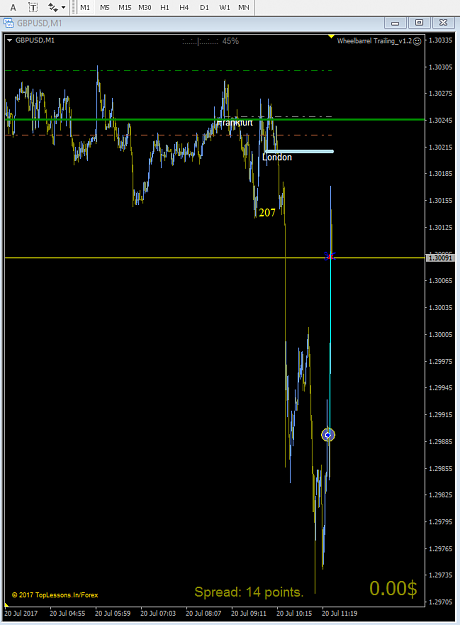Click the yellow 207 text label

click(267, 213)
